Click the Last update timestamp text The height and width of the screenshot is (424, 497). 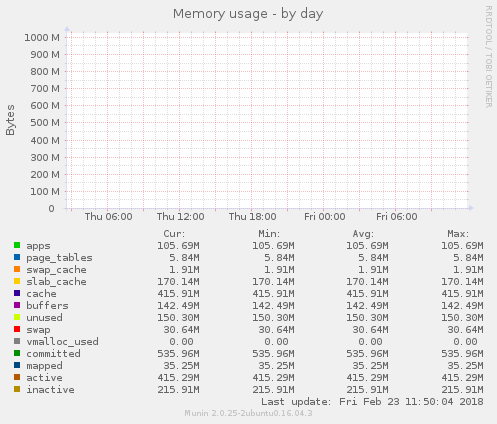pyautogui.click(x=372, y=402)
